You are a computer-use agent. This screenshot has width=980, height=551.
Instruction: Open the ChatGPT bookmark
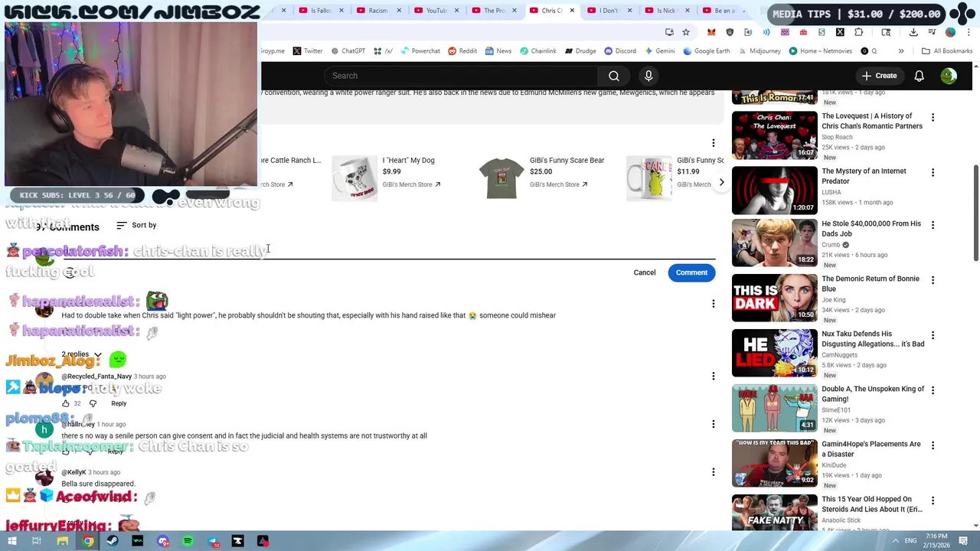(x=348, y=51)
